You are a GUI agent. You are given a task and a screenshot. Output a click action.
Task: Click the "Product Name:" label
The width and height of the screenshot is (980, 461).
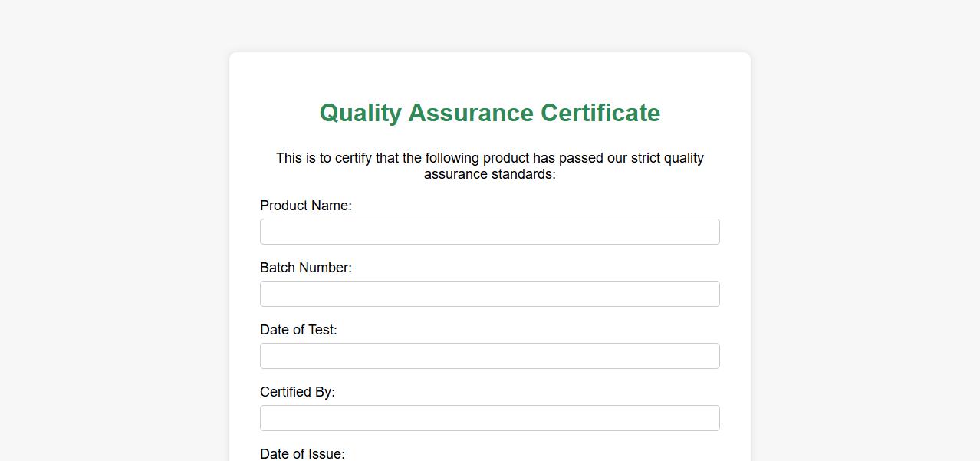(305, 206)
